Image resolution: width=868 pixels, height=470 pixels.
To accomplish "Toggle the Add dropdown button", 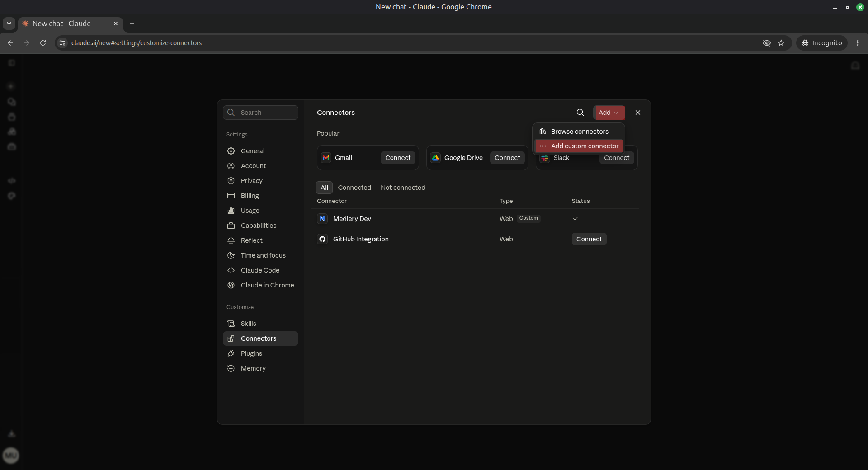I will (609, 113).
